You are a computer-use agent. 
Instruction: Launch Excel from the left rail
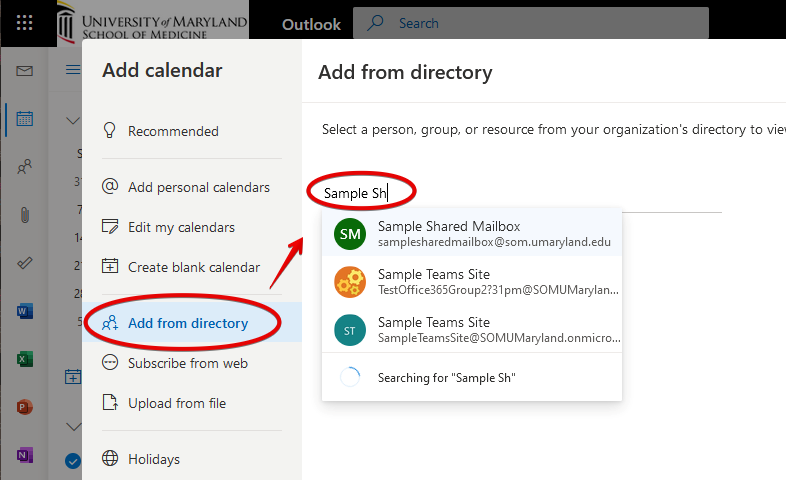25,359
